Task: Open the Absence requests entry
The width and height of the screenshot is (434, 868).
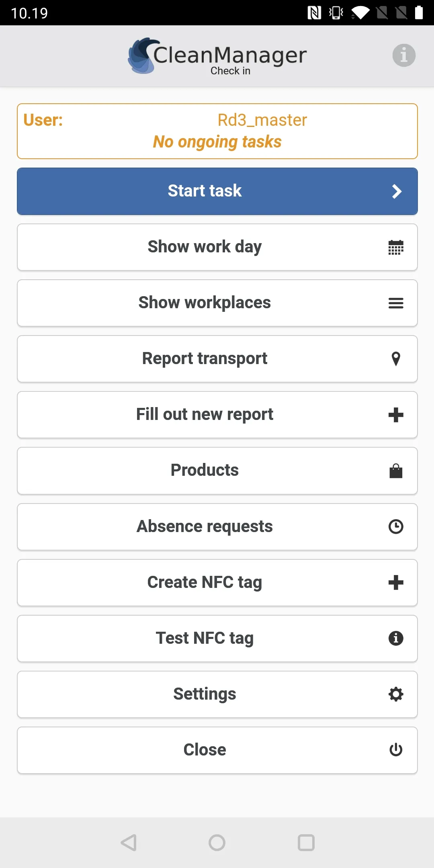Action: [205, 526]
